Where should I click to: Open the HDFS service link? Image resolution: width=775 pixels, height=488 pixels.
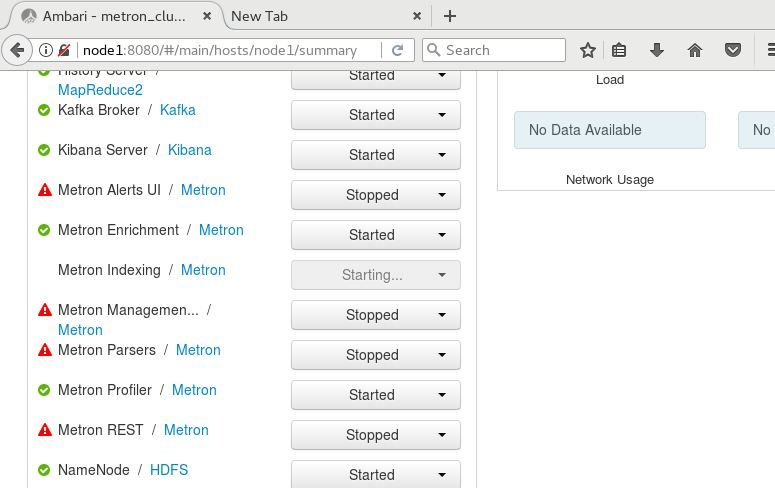pyautogui.click(x=169, y=470)
